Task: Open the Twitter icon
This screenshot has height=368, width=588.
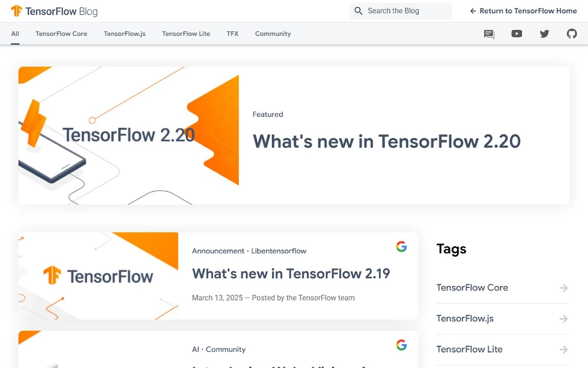Action: [x=544, y=34]
